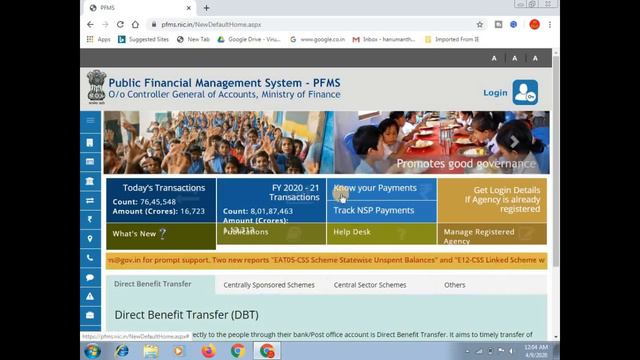The height and width of the screenshot is (360, 640).
Task: Click the national emblem logo
Action: click(x=96, y=87)
